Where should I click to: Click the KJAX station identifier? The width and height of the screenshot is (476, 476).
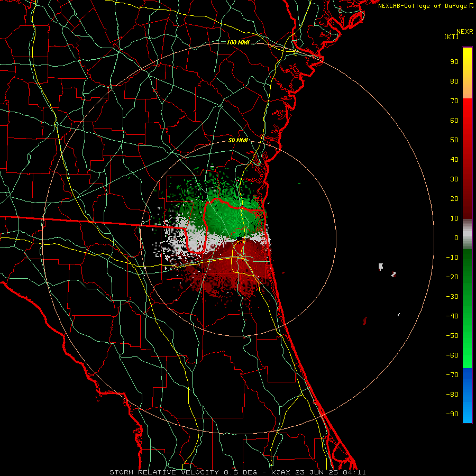(281, 472)
